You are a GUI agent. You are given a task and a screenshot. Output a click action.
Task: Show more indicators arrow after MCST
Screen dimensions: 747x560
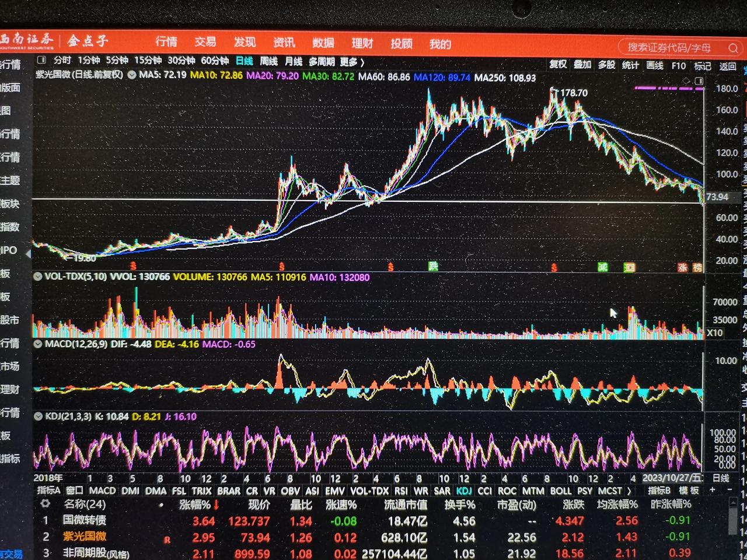pos(629,491)
